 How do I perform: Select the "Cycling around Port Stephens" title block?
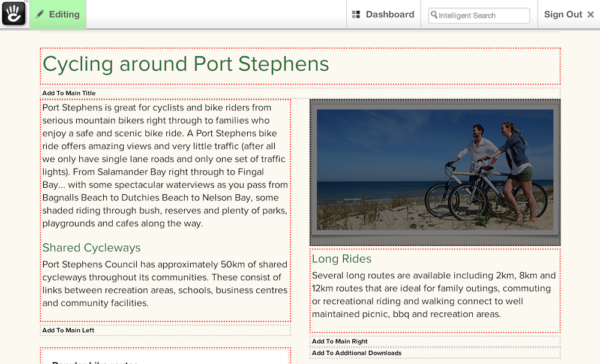pos(186,64)
